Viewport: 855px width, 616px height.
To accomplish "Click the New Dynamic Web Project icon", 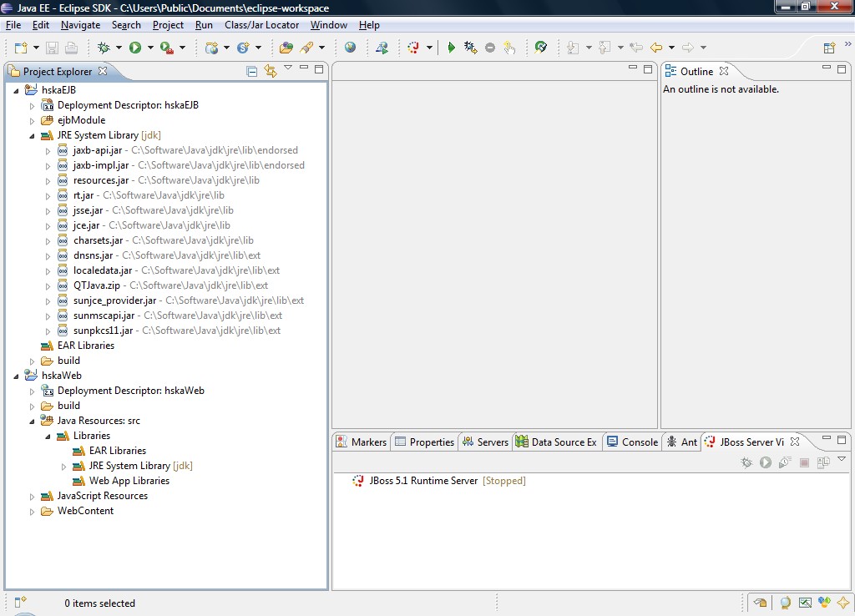I will [x=211, y=48].
